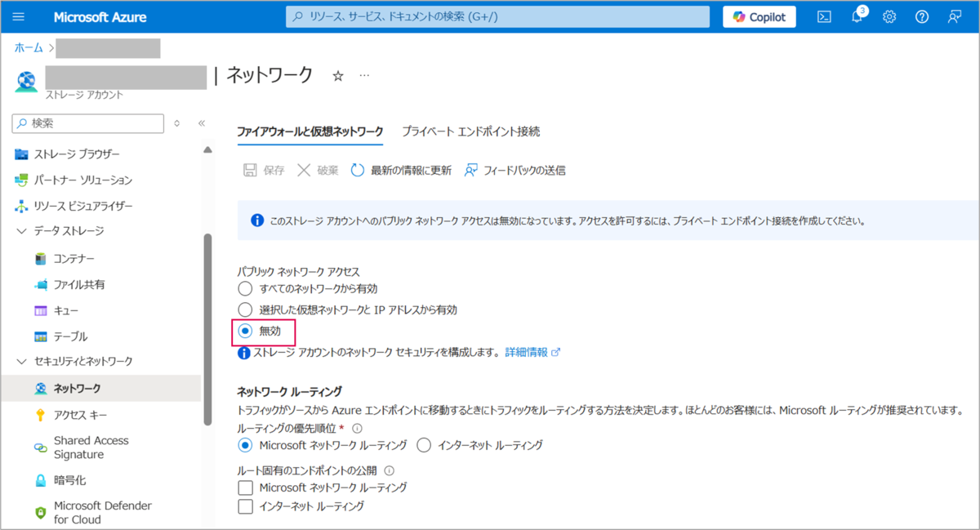The height and width of the screenshot is (530, 980).
Task: Click info icon next to ルート固有のエンドポイントの公開
Action: 390,470
